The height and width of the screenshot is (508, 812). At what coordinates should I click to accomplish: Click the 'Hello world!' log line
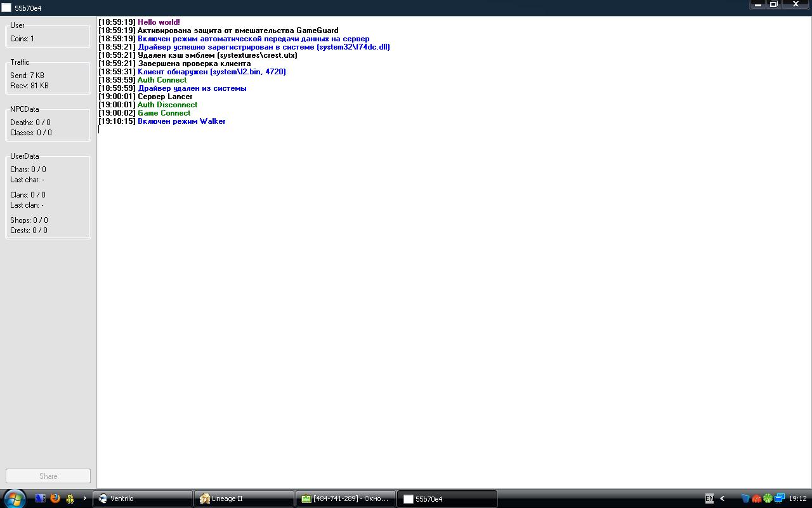139,22
